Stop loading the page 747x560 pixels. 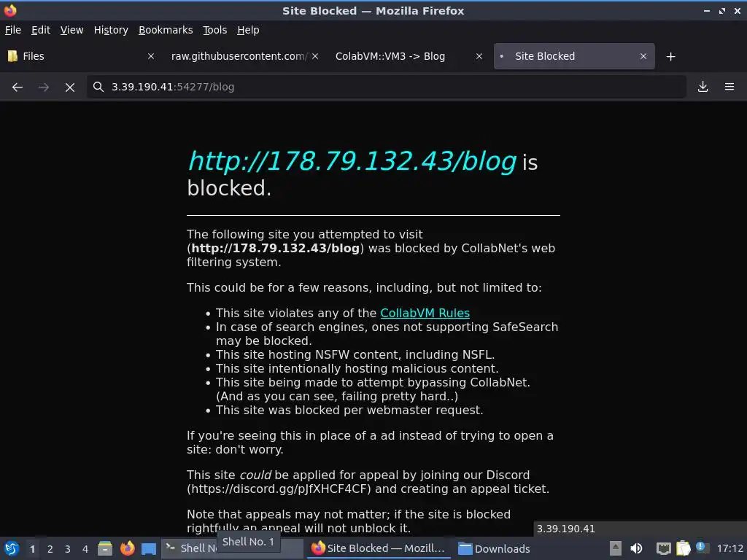69,87
